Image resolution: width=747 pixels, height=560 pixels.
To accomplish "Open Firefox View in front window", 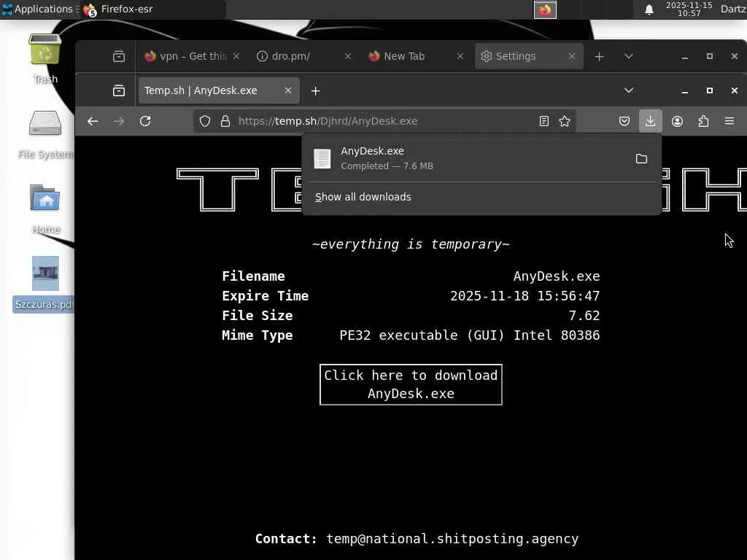I will [119, 90].
